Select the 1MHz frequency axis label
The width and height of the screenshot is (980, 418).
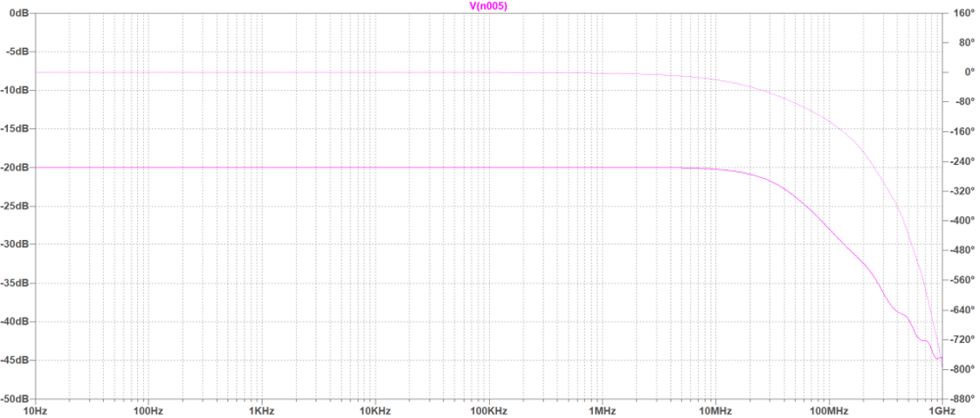tap(601, 409)
